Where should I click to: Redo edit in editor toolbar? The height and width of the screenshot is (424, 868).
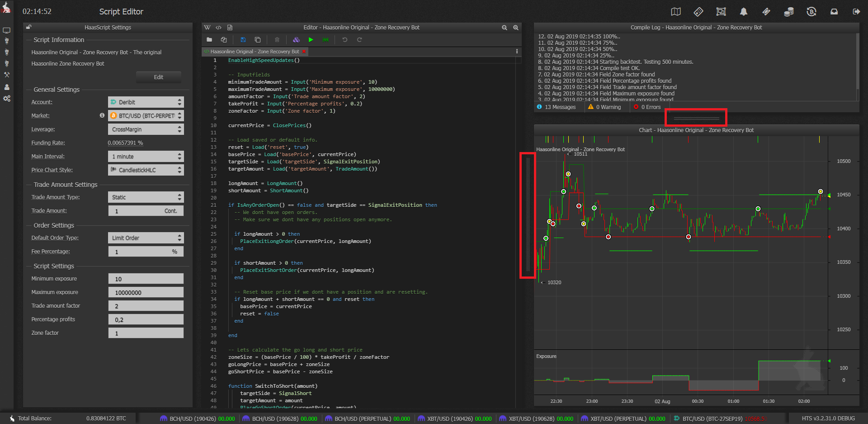coord(359,40)
